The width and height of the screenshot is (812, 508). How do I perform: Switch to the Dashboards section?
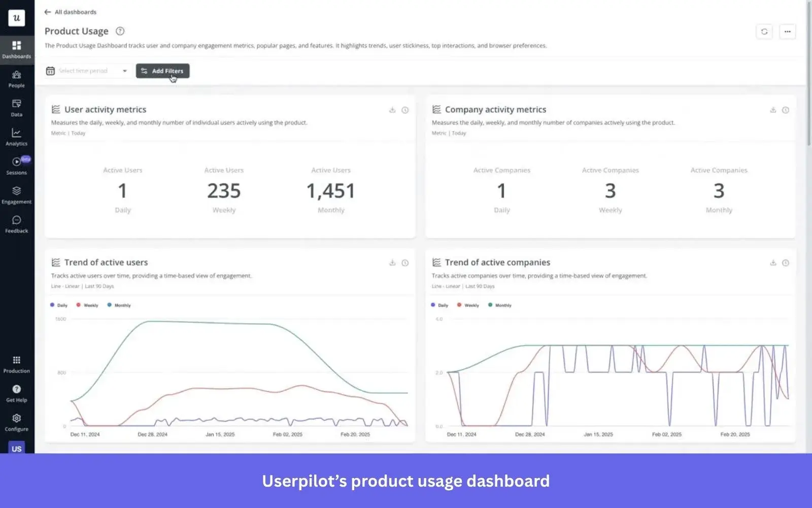pyautogui.click(x=17, y=49)
